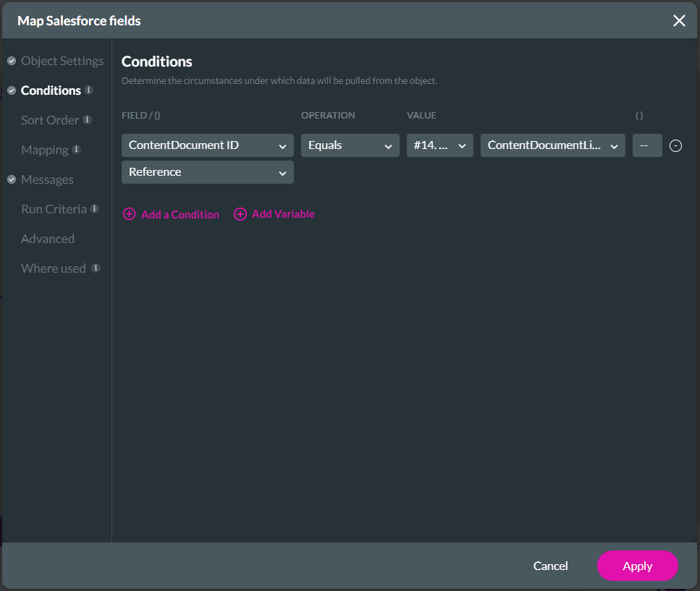Go to the Object Settings section

click(x=62, y=61)
